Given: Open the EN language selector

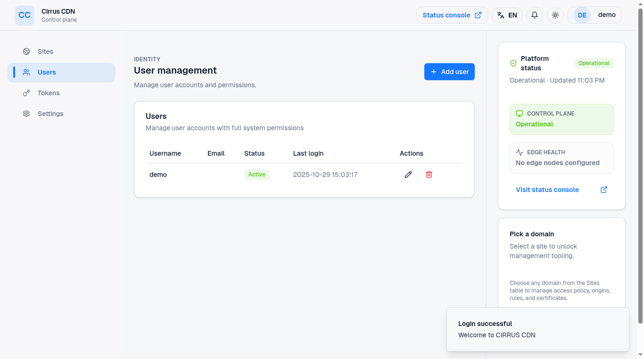Looking at the screenshot, I should pos(507,15).
